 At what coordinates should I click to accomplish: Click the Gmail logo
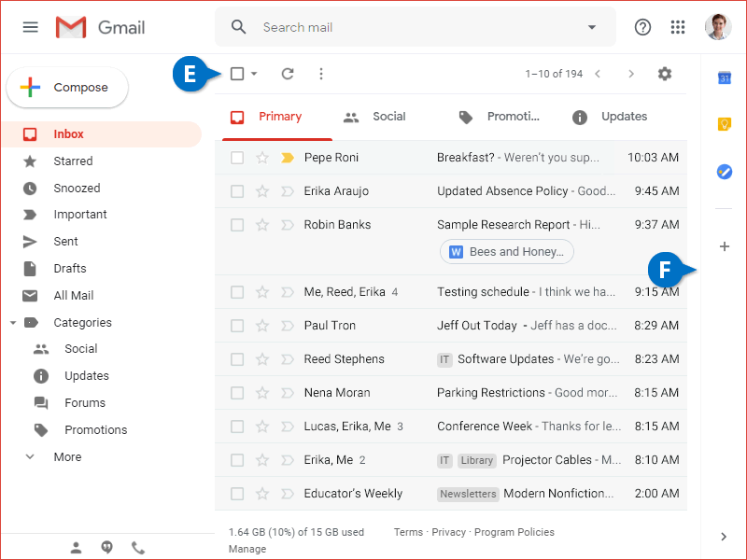click(x=100, y=27)
